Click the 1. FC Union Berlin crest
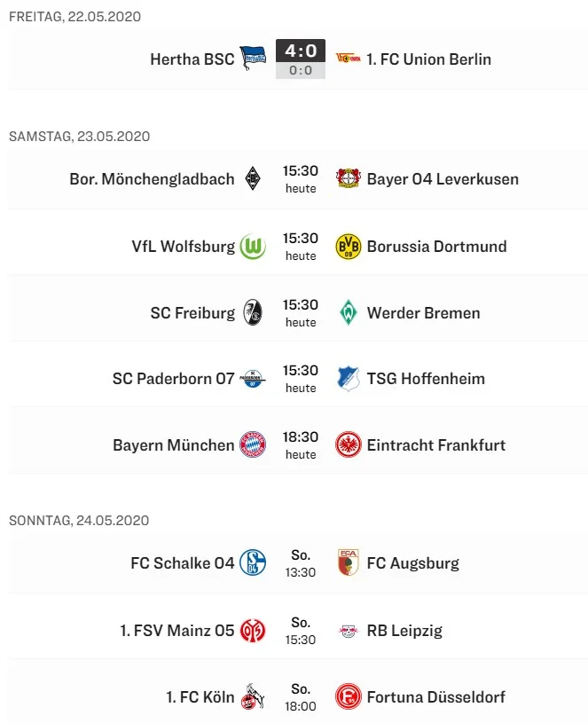The height and width of the screenshot is (723, 588). coord(349,59)
